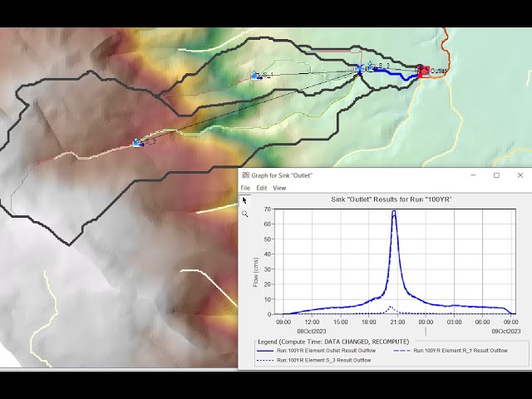Open File menu in graph window
The width and height of the screenshot is (532, 399).
[245, 188]
